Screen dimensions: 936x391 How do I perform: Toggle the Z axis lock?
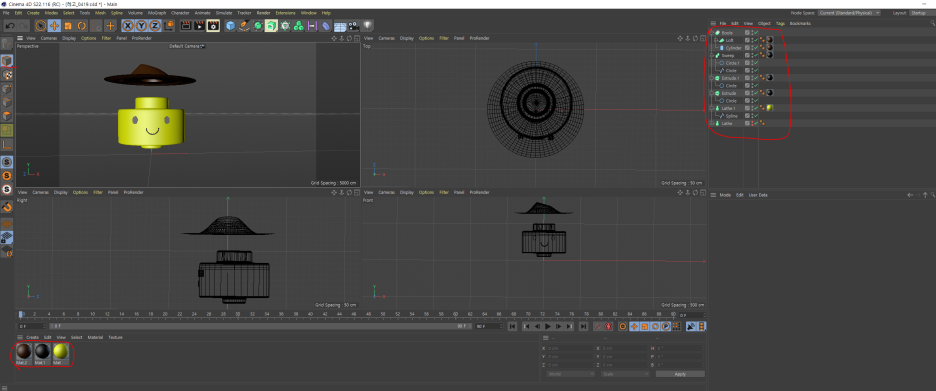coord(155,26)
